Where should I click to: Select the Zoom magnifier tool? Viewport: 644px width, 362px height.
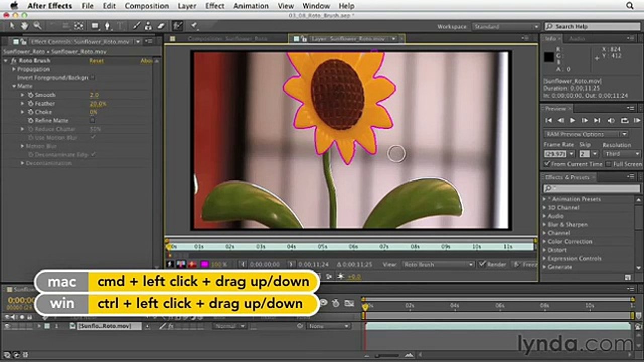(x=37, y=26)
